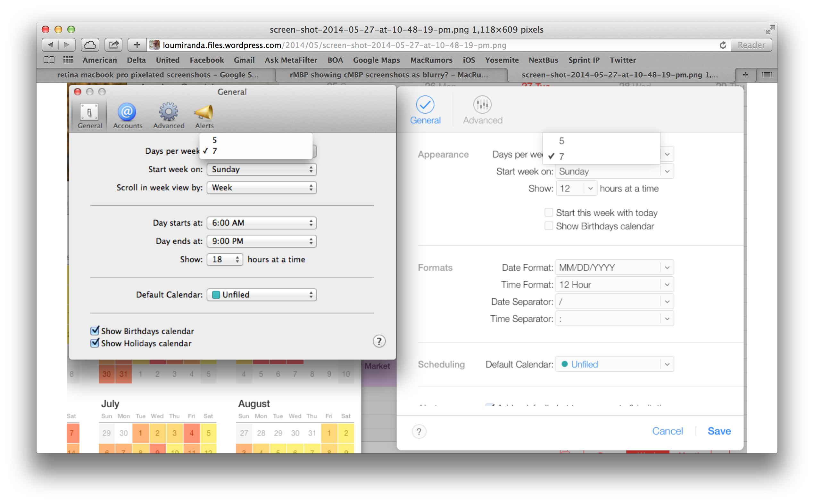The image size is (814, 504).
Task: Go forward in Safari history
Action: click(67, 45)
